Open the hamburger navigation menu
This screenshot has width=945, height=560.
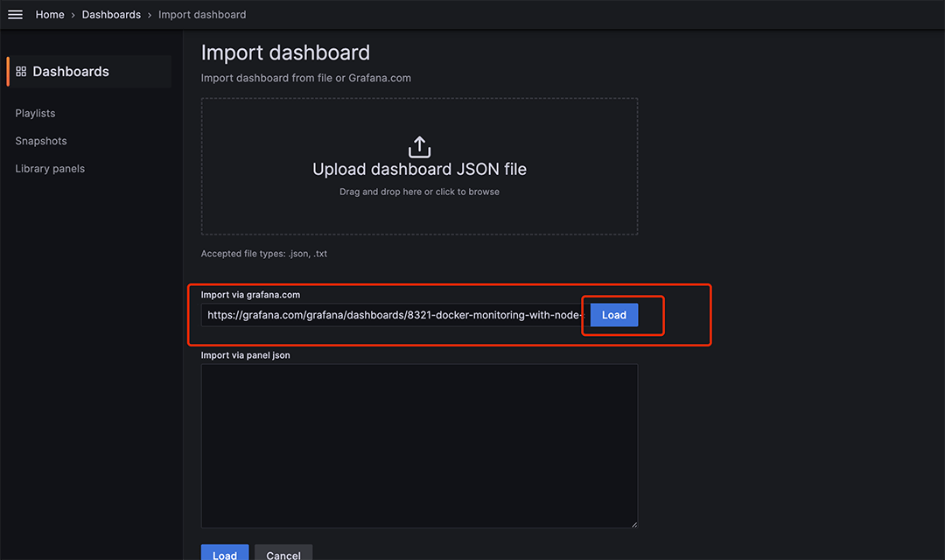pos(15,15)
